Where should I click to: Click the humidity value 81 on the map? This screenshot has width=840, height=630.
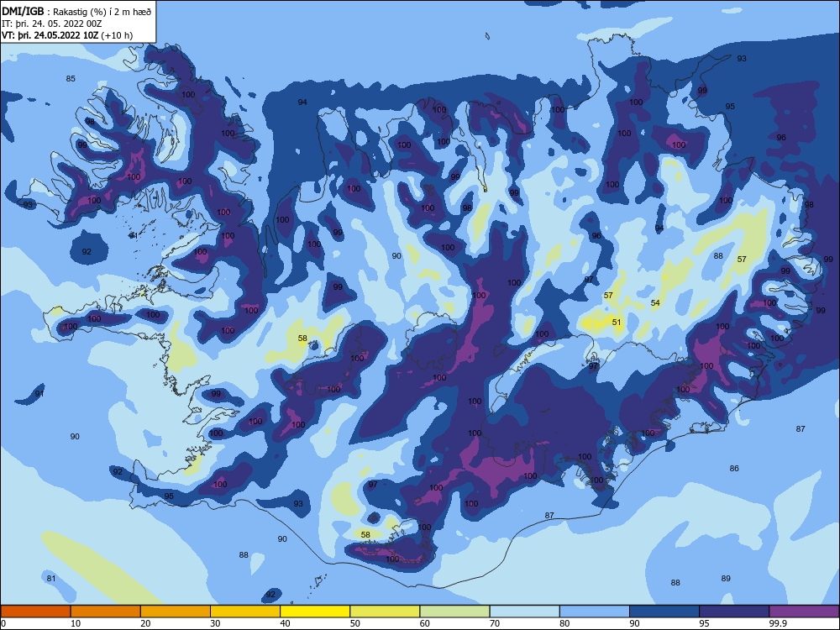click(x=51, y=579)
